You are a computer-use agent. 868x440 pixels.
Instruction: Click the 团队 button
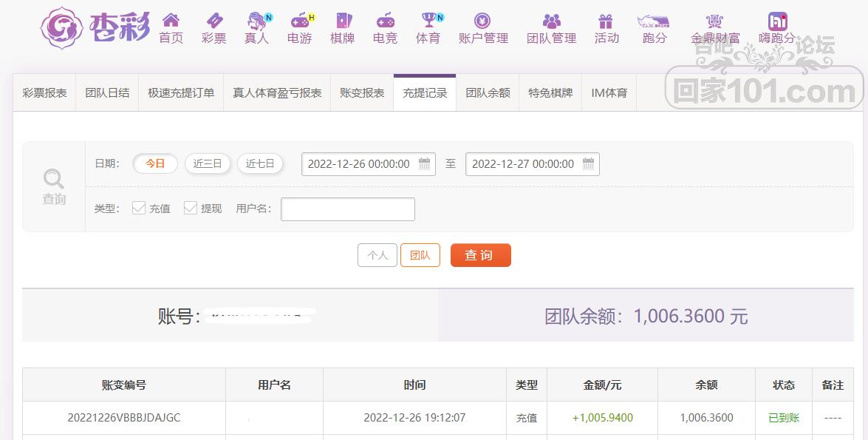[x=420, y=255]
